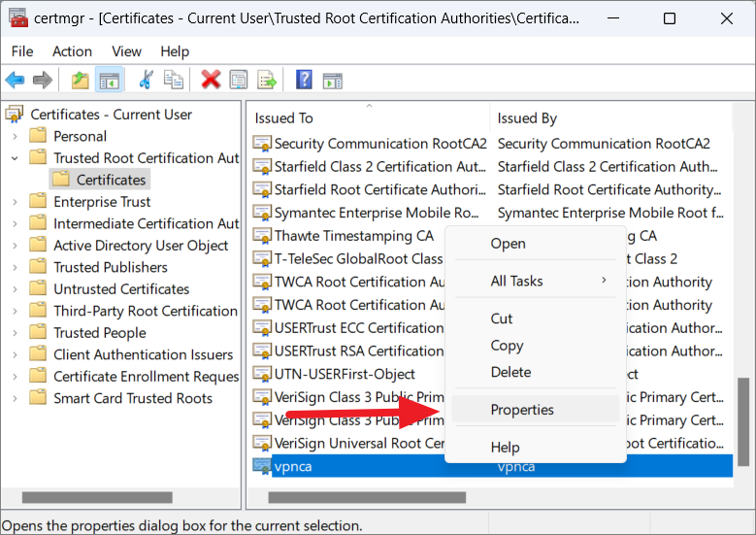Expand Intermediate Certification Authorities node
This screenshot has height=535, width=756.
(15, 224)
